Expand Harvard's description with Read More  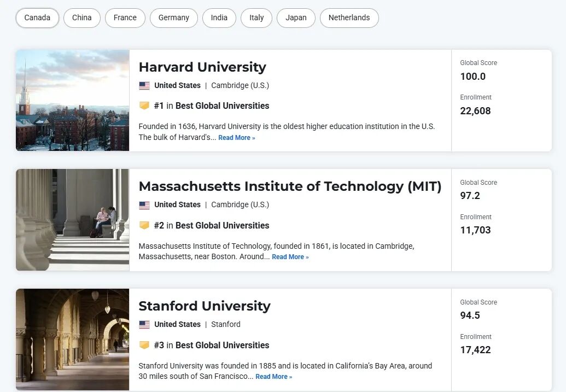pyautogui.click(x=237, y=138)
